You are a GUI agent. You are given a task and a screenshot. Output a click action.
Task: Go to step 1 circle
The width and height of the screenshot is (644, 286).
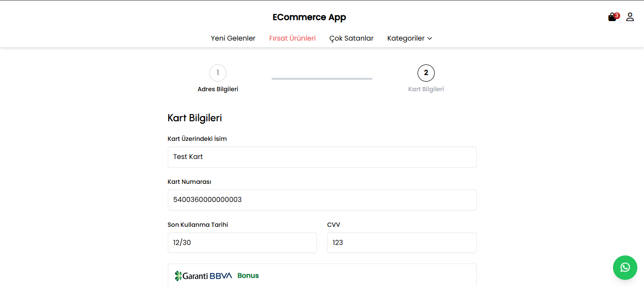(218, 73)
